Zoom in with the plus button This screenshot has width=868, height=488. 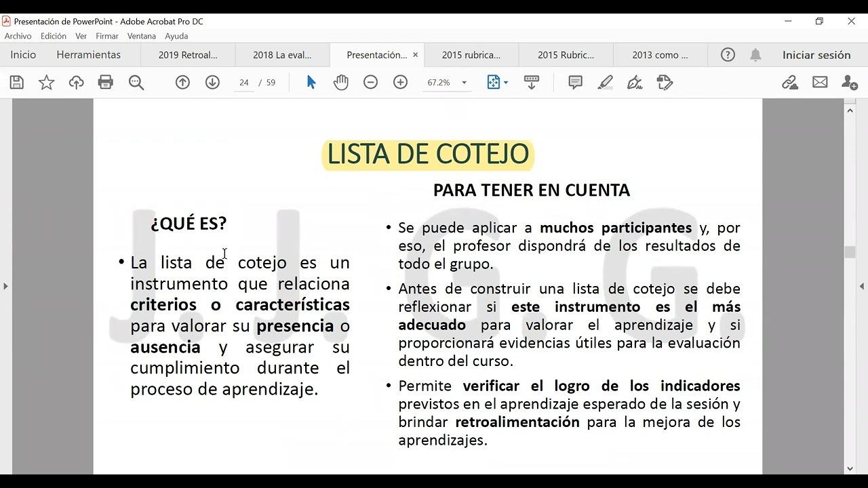coord(401,83)
